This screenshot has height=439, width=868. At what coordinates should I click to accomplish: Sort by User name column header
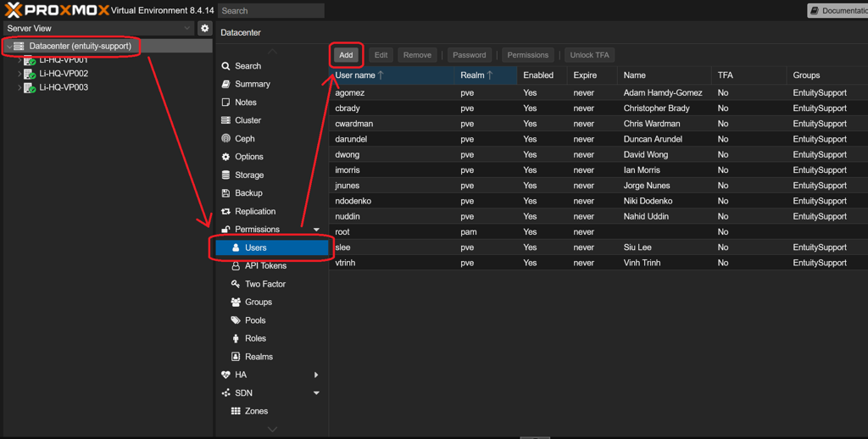(392, 75)
